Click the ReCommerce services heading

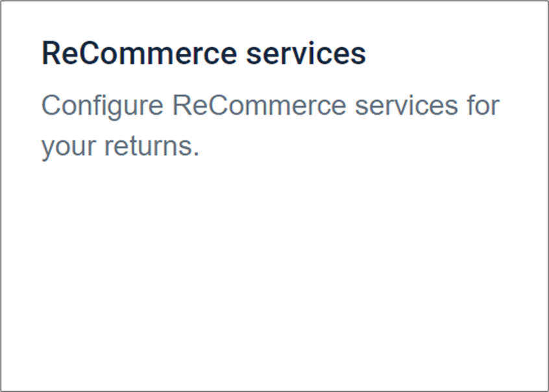coord(203,54)
